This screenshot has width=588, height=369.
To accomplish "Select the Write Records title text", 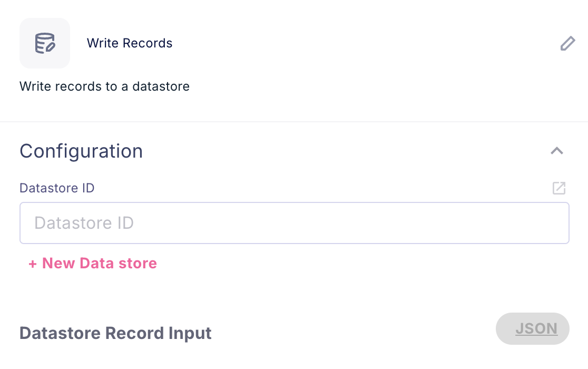I will coord(130,43).
